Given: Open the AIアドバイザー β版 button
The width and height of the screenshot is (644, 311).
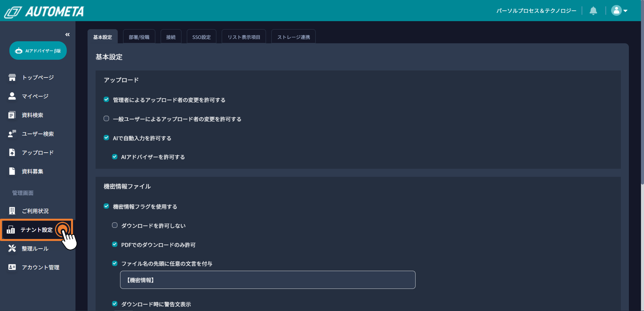Looking at the screenshot, I should point(38,51).
